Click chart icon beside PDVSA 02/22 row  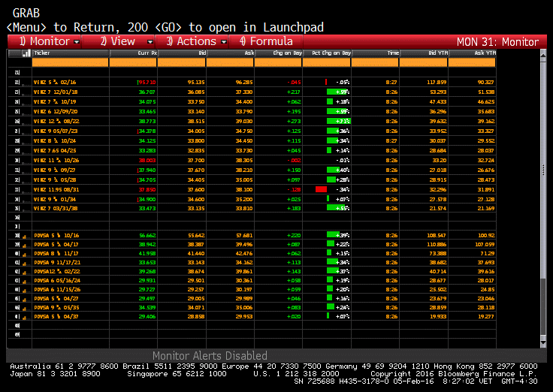(24, 272)
